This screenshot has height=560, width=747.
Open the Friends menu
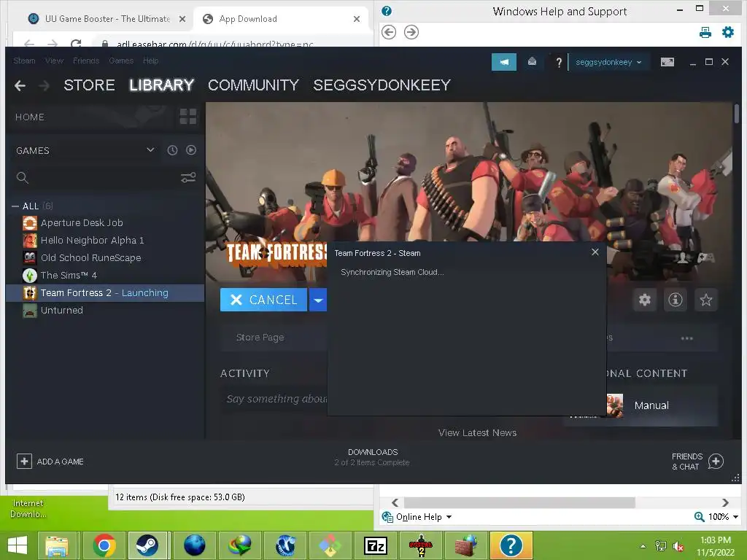click(86, 61)
